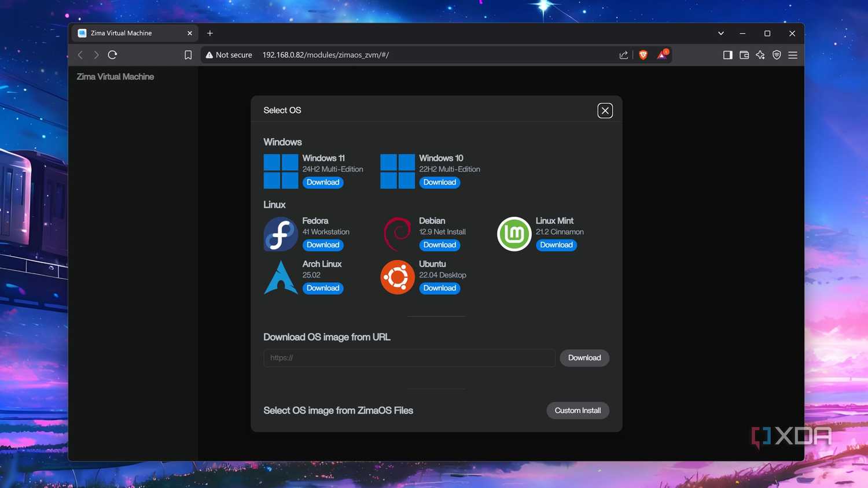
Task: Go back to previous page
Action: [80, 55]
